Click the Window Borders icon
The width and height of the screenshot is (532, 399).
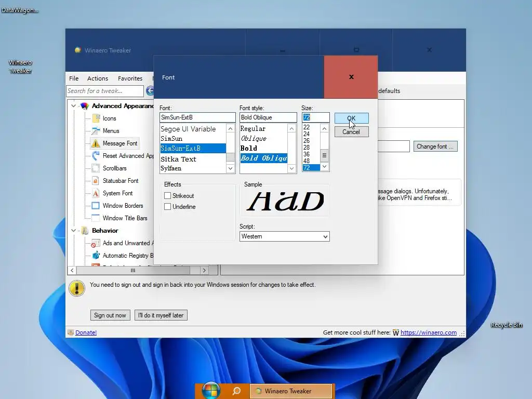pos(96,206)
